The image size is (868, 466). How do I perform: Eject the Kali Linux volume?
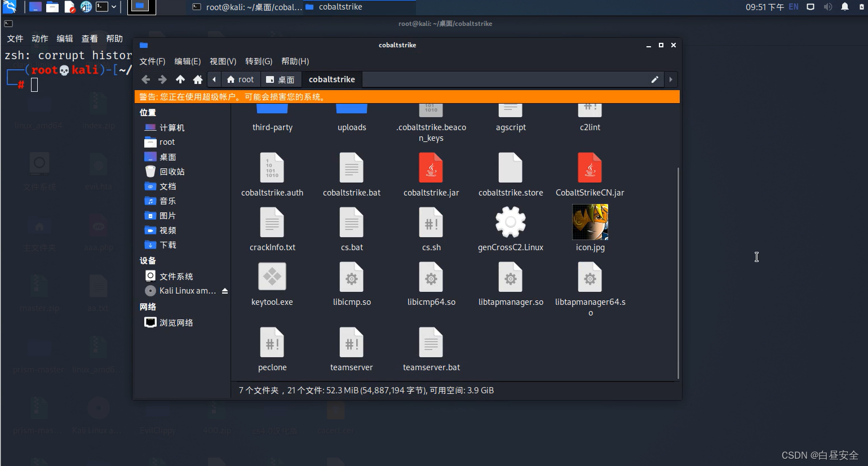coord(225,291)
